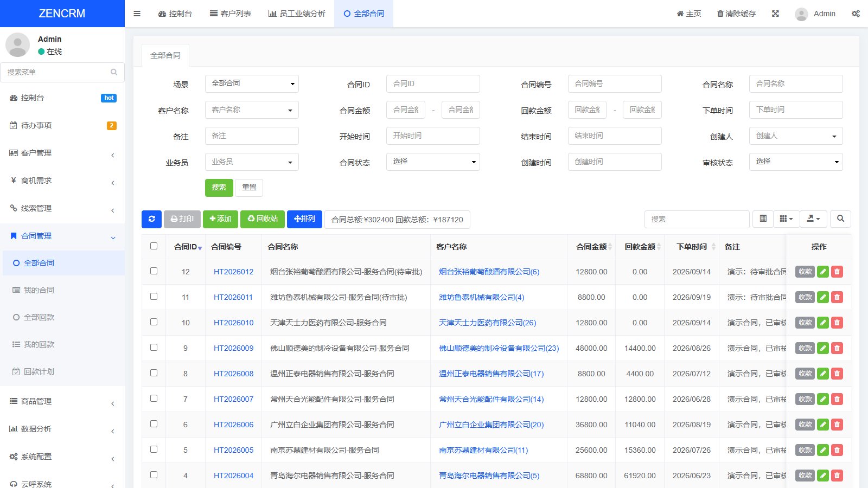
Task: Expand 客户管理 in the sidebar
Action: click(62, 153)
